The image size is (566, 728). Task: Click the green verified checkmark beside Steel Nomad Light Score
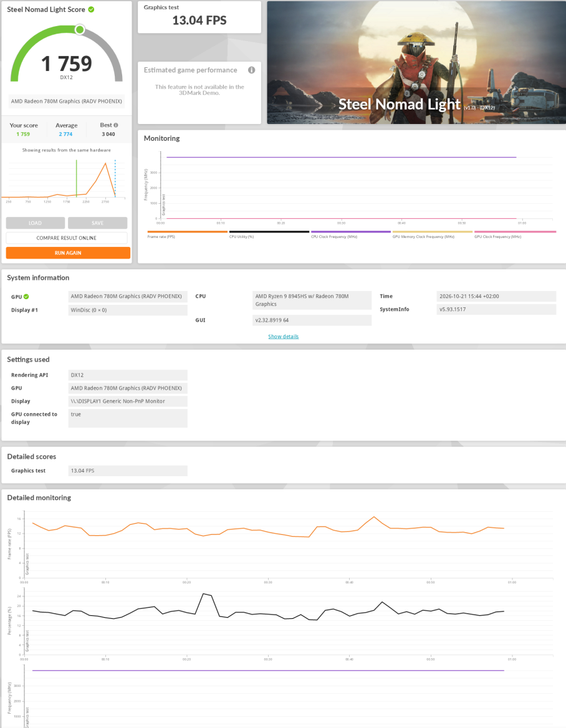92,9
